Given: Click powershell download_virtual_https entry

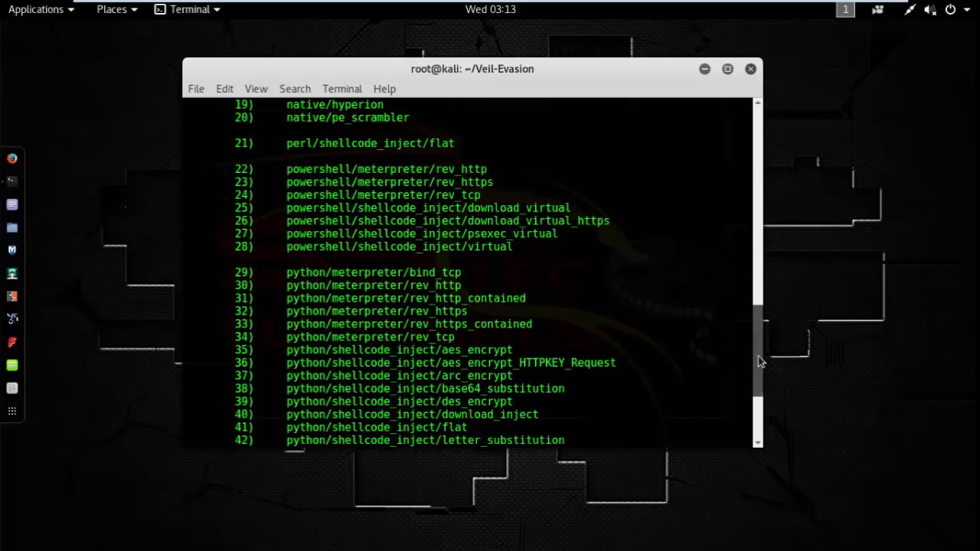Looking at the screenshot, I should coord(448,220).
